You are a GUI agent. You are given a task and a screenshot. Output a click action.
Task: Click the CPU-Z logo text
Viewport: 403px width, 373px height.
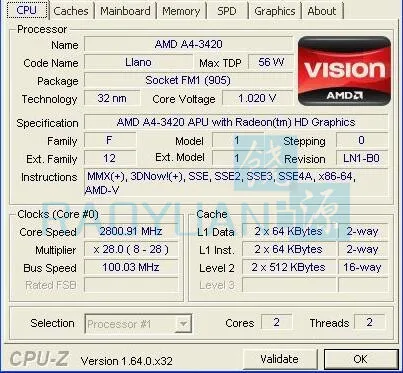click(39, 359)
